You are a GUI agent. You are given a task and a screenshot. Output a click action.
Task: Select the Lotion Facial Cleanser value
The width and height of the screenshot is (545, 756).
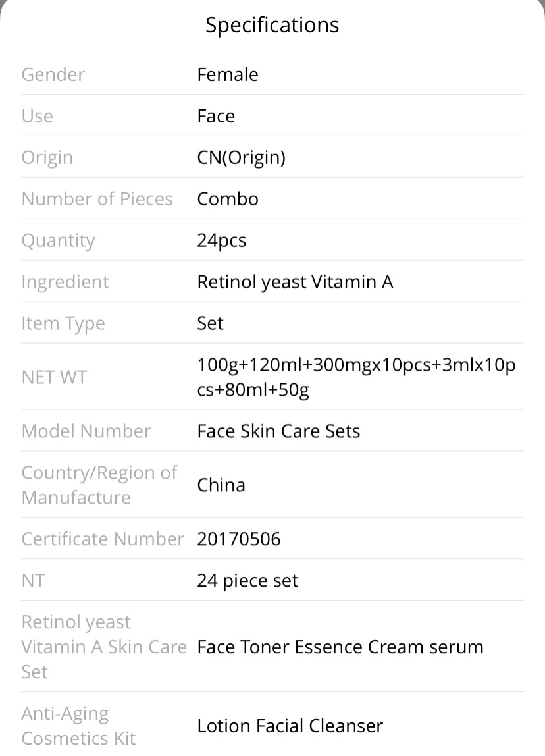(x=290, y=726)
